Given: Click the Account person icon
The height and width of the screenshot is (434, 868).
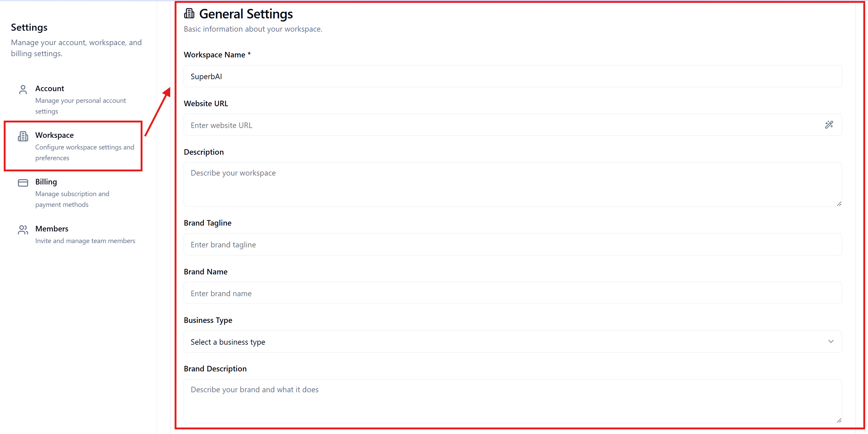Looking at the screenshot, I should [x=23, y=90].
